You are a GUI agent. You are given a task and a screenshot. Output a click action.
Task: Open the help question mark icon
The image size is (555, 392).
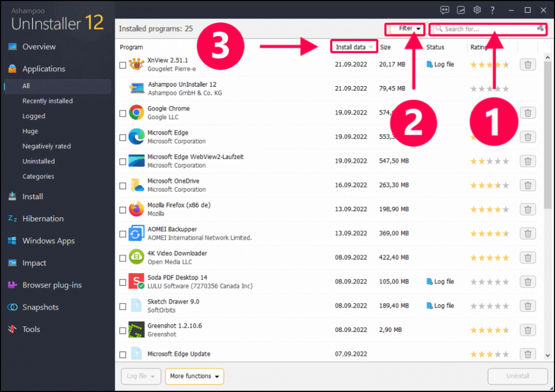[492, 10]
